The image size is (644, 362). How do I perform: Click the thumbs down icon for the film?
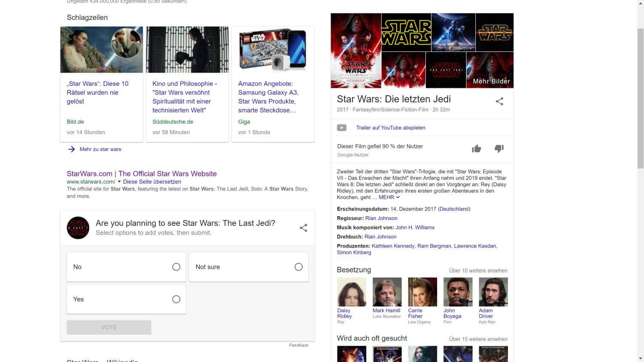coord(499,149)
